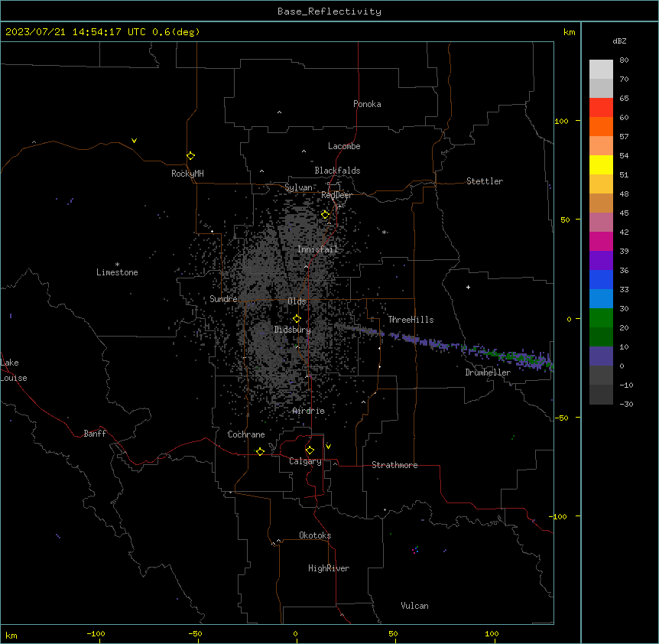This screenshot has height=644, width=659.
Task: Click the Vulcan label
Action: (415, 606)
